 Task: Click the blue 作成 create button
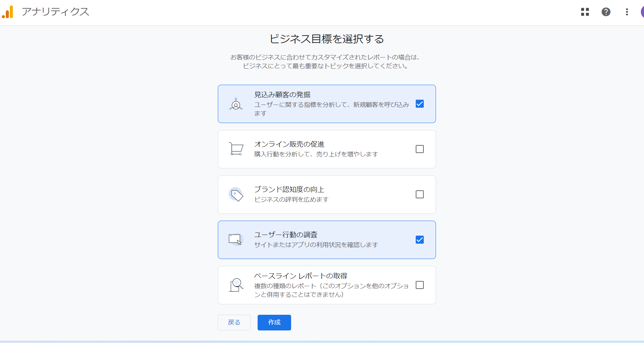coord(274,322)
